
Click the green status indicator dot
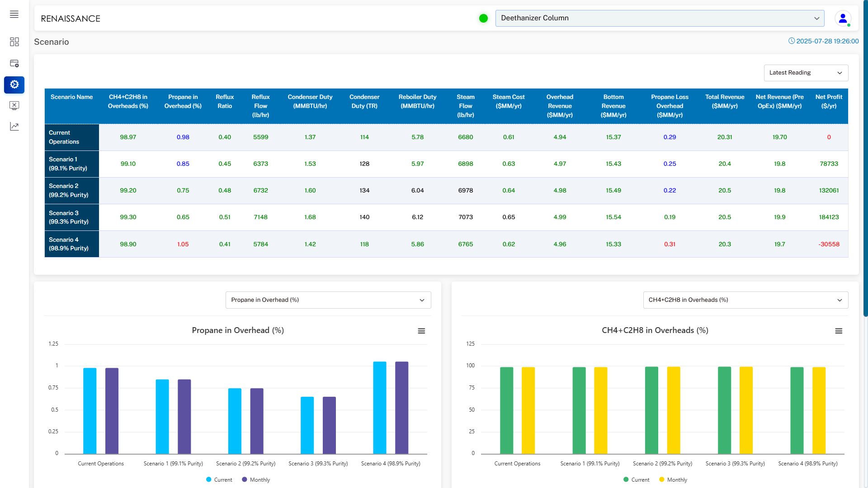[x=483, y=18]
